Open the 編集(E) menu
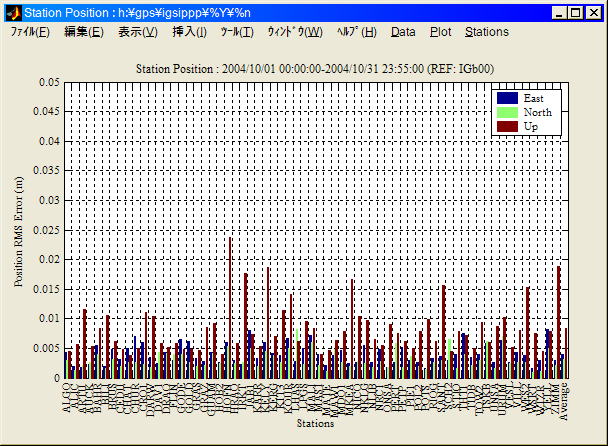 (83, 32)
